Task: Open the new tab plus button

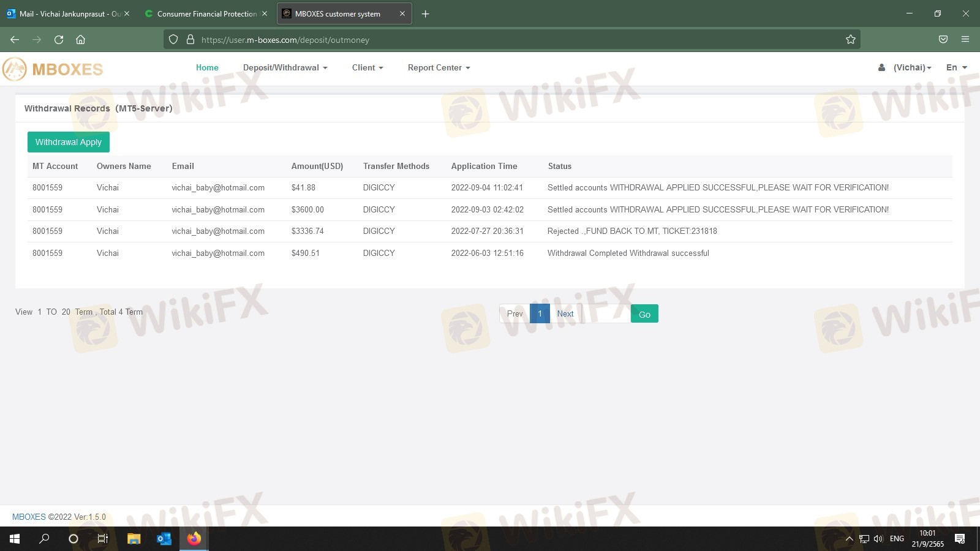Action: point(425,14)
